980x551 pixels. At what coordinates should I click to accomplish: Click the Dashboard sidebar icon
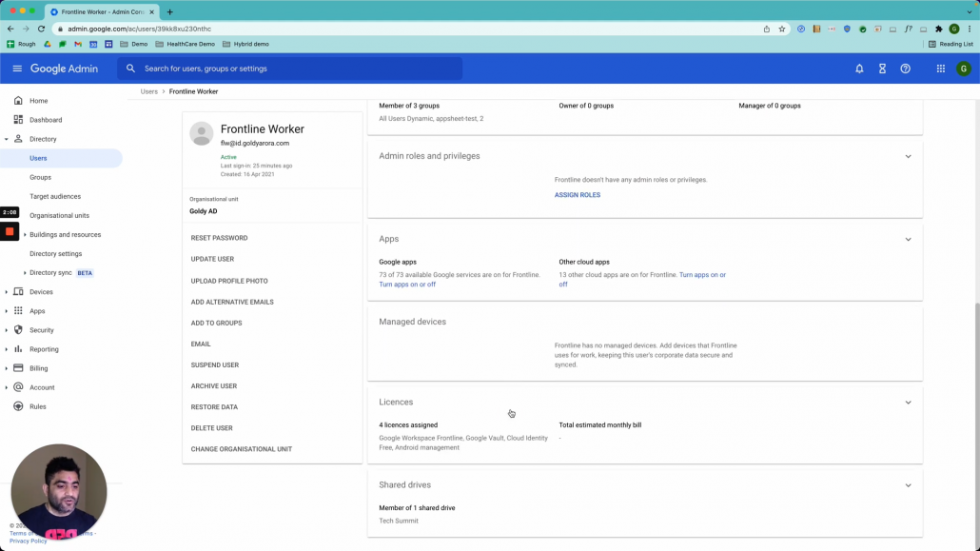[x=18, y=120]
